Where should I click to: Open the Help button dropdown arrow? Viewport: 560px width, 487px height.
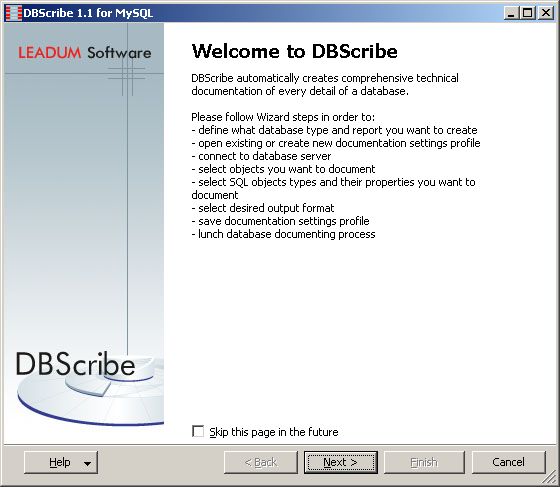pos(87,463)
